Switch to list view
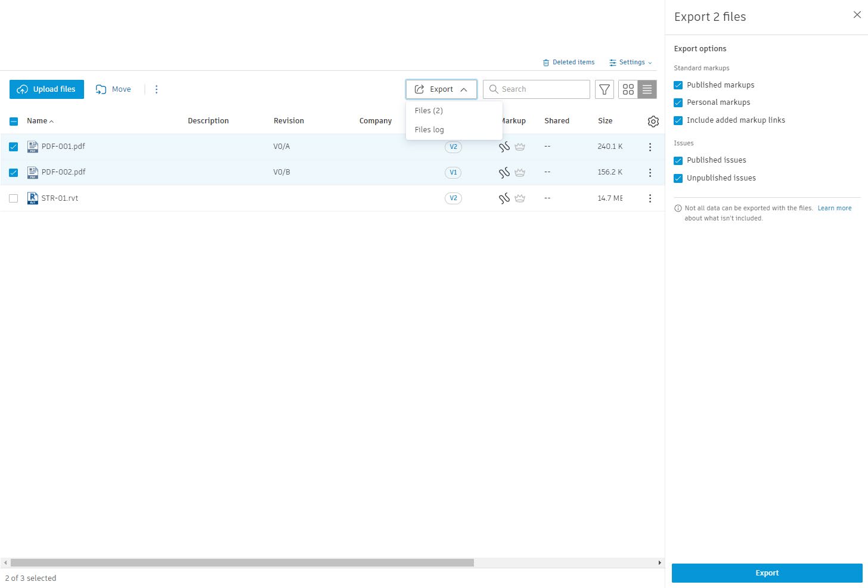This screenshot has height=588, width=868. pyautogui.click(x=647, y=89)
